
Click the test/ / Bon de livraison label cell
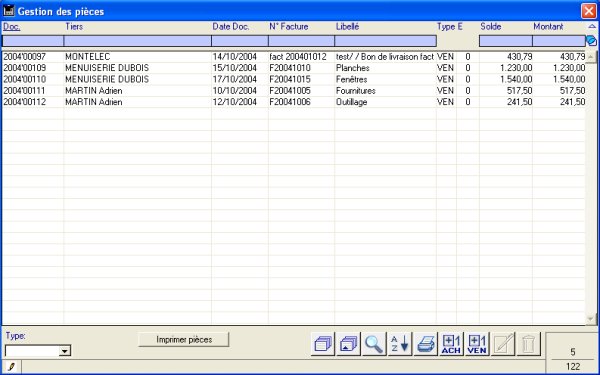[385, 57]
